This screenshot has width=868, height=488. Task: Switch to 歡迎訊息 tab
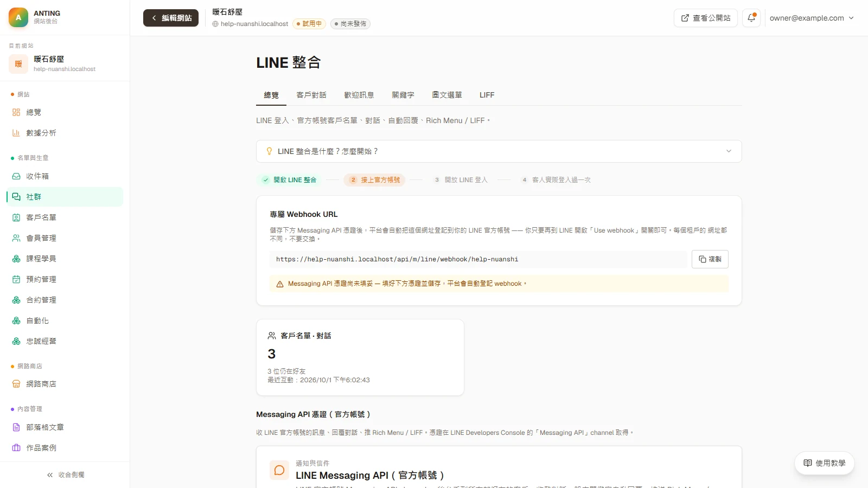pos(359,95)
